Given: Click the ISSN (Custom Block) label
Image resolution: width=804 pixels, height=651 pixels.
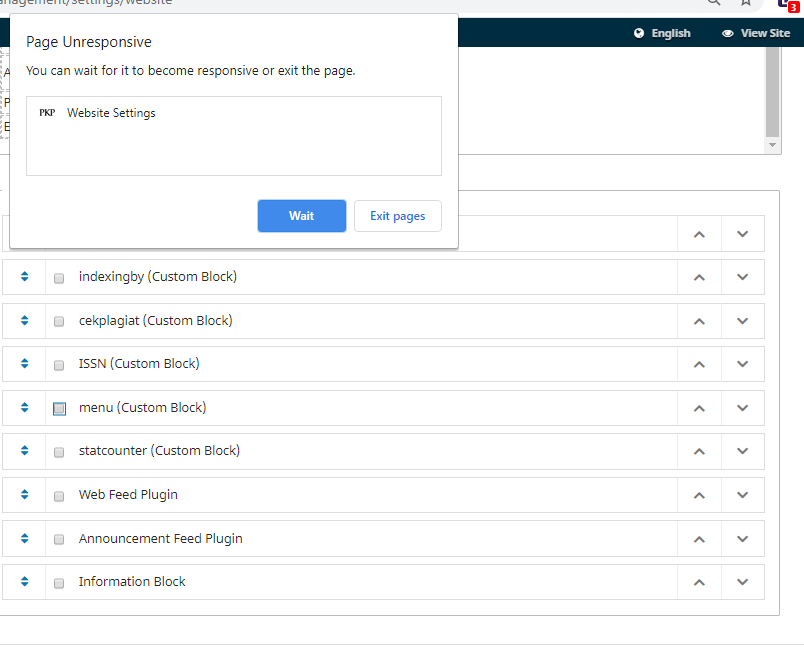Looking at the screenshot, I should point(139,364).
